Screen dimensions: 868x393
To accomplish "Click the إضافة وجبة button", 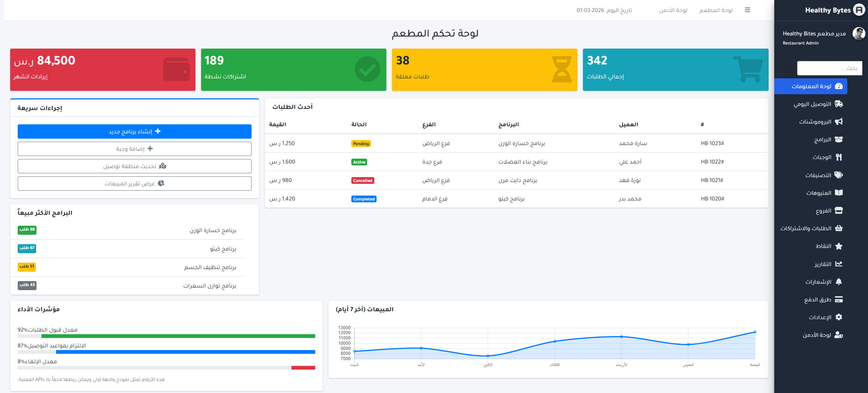I will pos(134,149).
